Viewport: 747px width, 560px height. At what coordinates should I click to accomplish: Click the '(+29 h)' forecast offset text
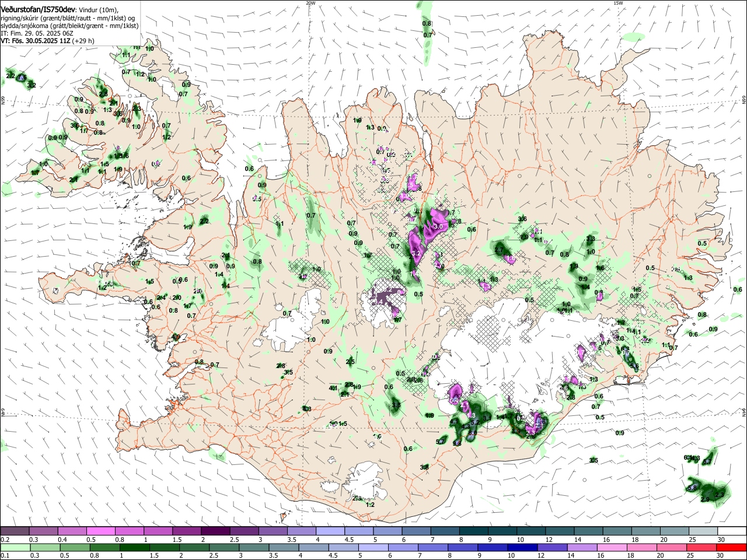[x=83, y=41]
